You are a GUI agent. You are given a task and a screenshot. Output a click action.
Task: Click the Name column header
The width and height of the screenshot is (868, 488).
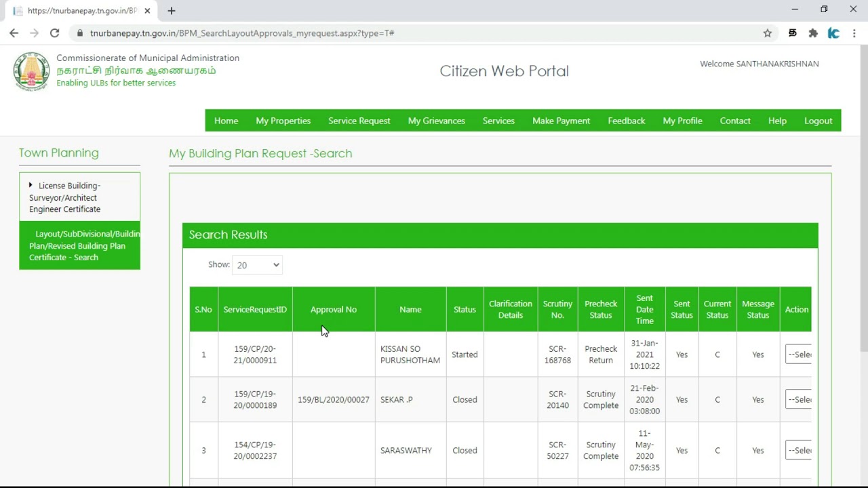tap(410, 309)
